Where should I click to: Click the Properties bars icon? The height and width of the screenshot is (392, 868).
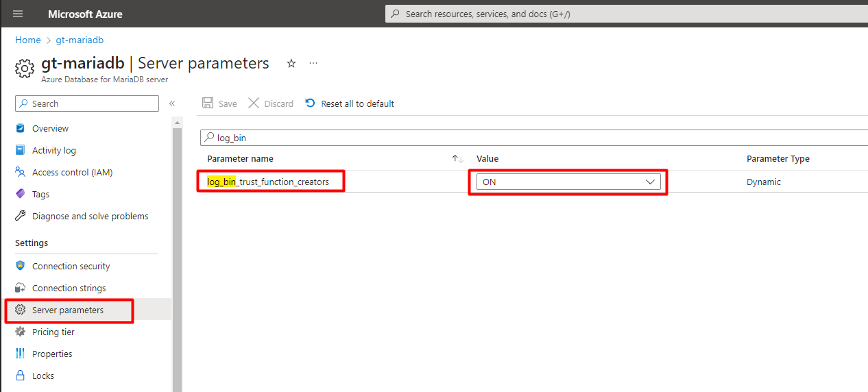pyautogui.click(x=20, y=354)
